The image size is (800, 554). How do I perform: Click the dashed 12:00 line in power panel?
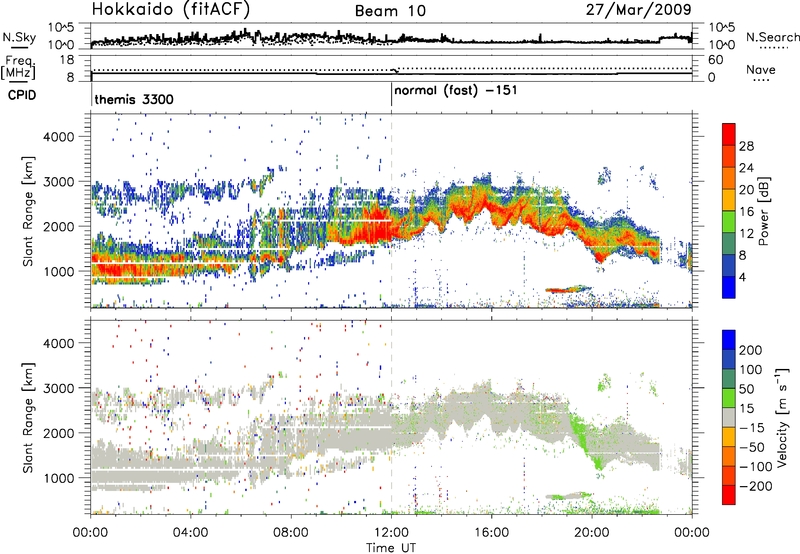391,211
